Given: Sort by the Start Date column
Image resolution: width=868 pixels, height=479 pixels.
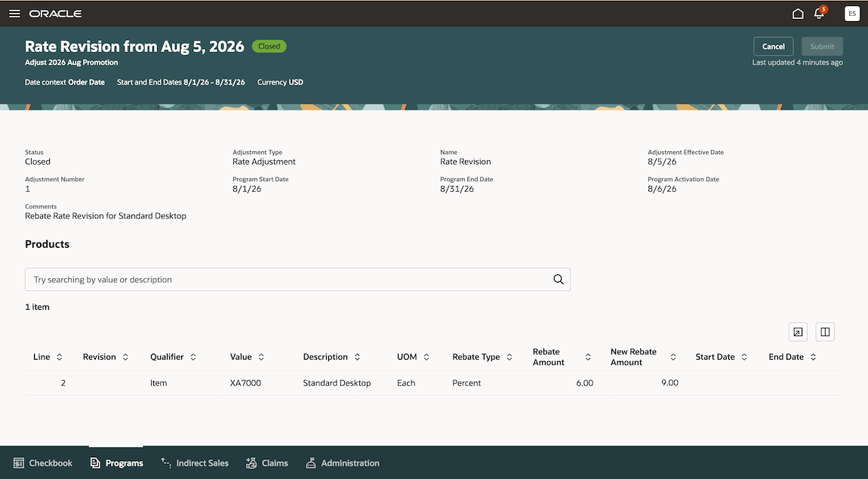Looking at the screenshot, I should (744, 357).
